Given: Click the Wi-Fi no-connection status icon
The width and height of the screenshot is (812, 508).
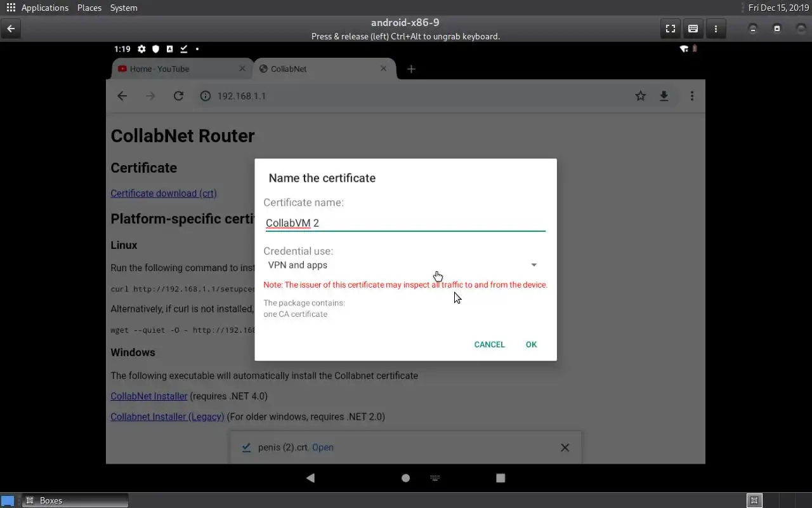Looking at the screenshot, I should [684, 49].
